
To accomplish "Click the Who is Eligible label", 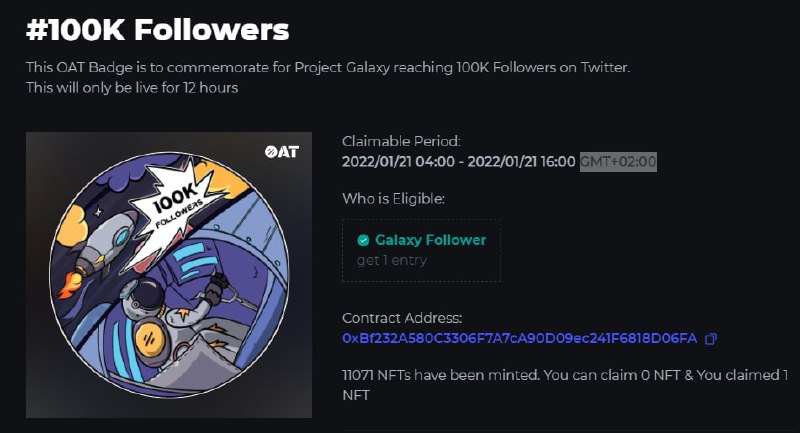I will coord(393,198).
